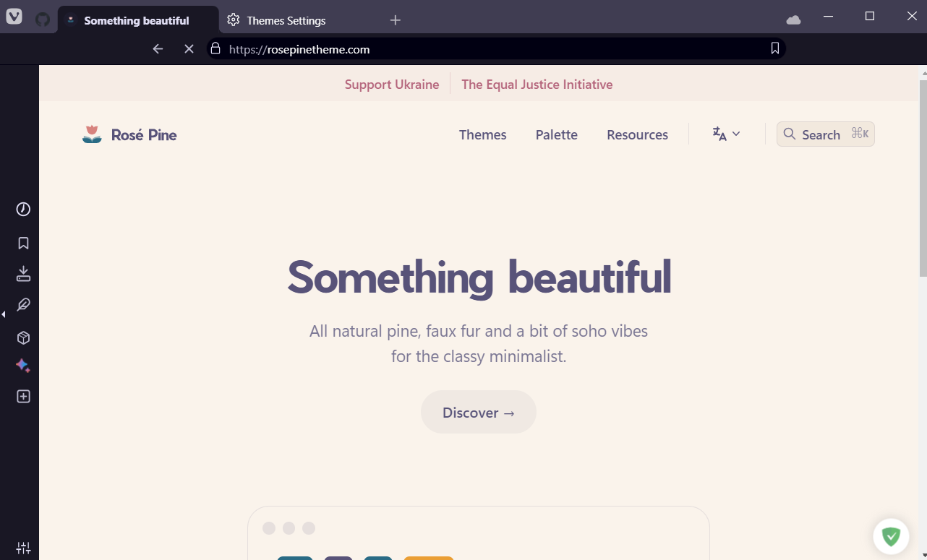This screenshot has width=927, height=560.
Task: Open panel settings at the sidebar bottom
Action: 22,547
